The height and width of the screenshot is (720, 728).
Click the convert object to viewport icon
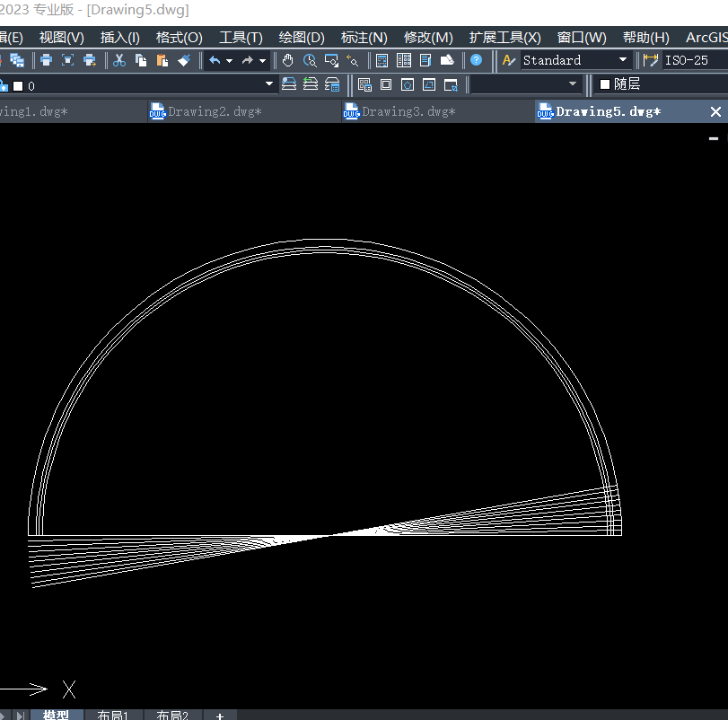pos(429,84)
